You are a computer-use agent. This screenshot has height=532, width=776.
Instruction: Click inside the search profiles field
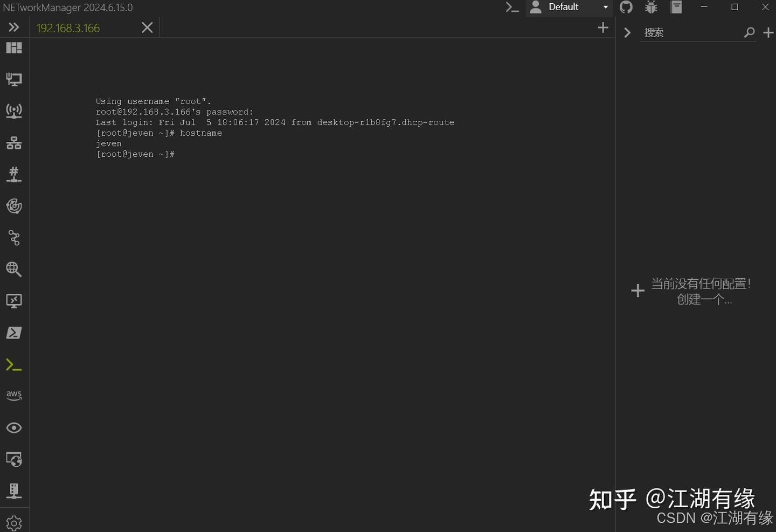(x=690, y=32)
